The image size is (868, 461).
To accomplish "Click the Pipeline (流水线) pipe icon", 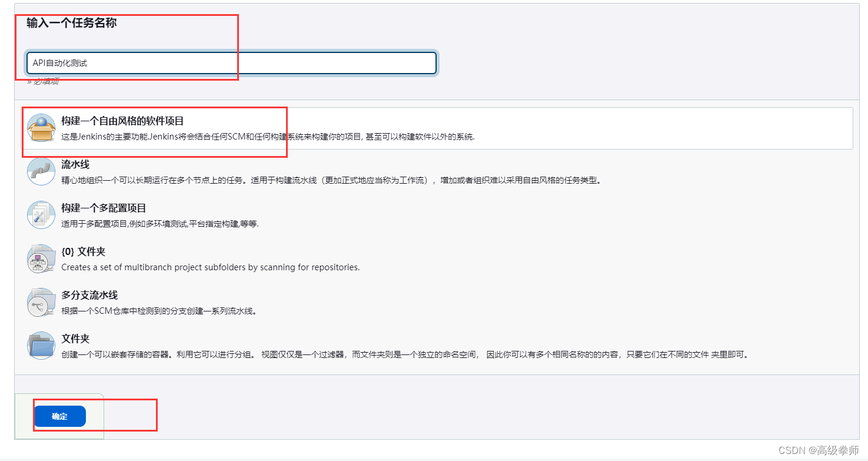I will [41, 171].
